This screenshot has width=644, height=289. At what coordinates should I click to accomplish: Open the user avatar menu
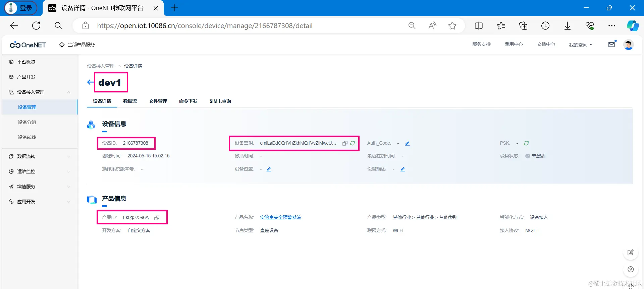pos(628,45)
